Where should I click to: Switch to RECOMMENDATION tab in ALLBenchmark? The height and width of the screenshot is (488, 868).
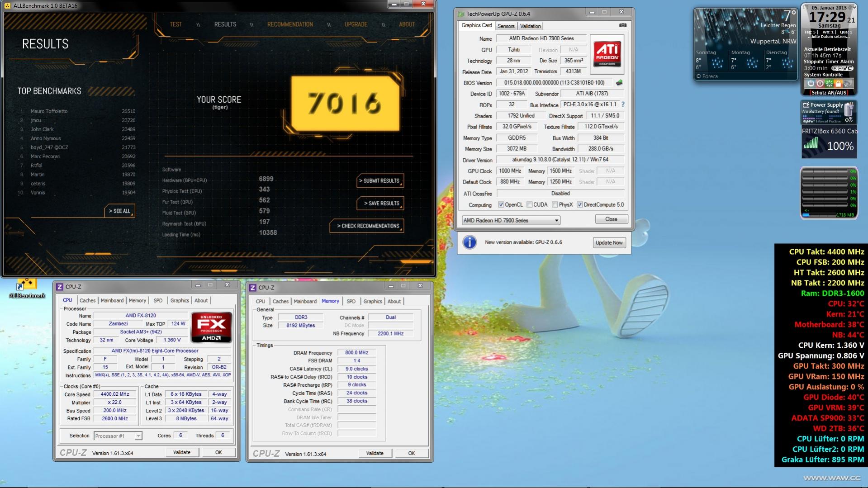290,24
